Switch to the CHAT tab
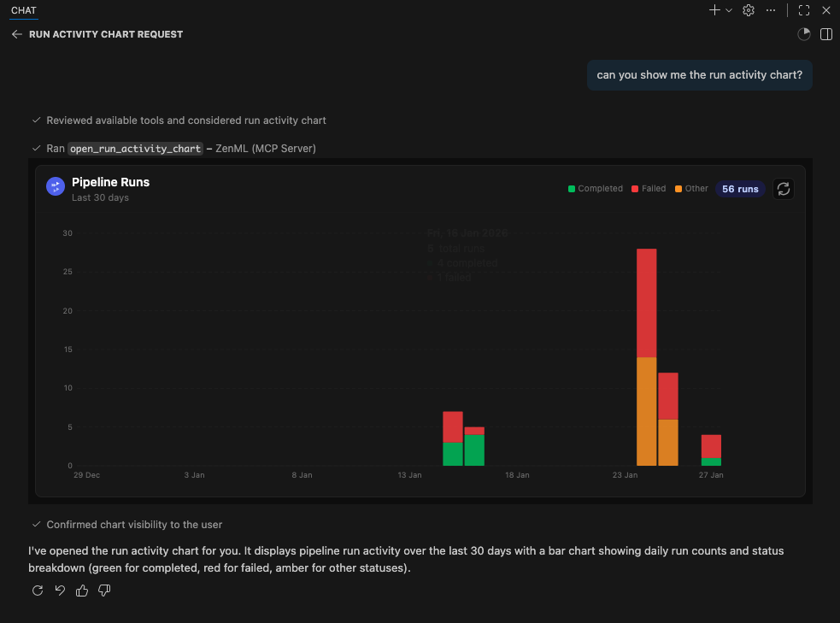This screenshot has width=840, height=623. (x=23, y=10)
